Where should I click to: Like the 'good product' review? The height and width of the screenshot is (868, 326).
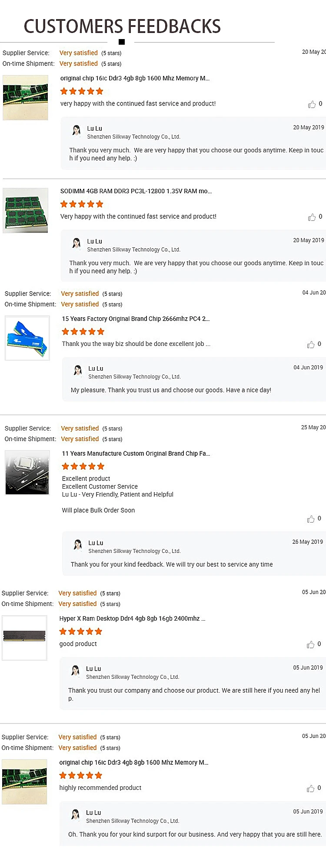(310, 645)
